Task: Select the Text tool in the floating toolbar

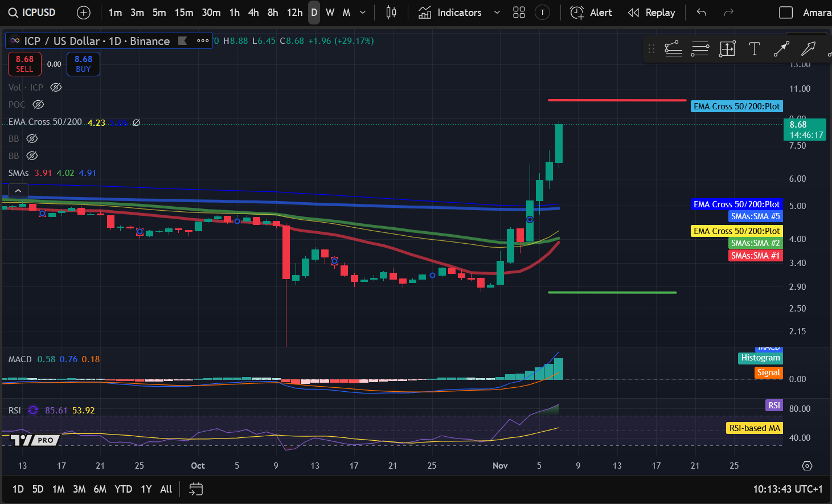Action: (x=754, y=49)
